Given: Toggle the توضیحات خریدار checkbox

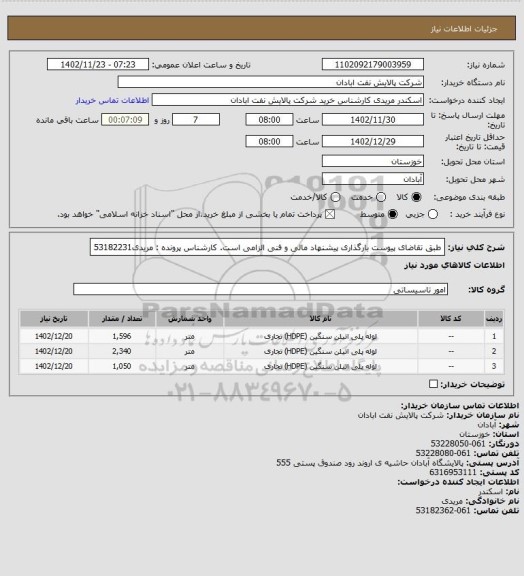Looking at the screenshot, I should click(x=433, y=384).
